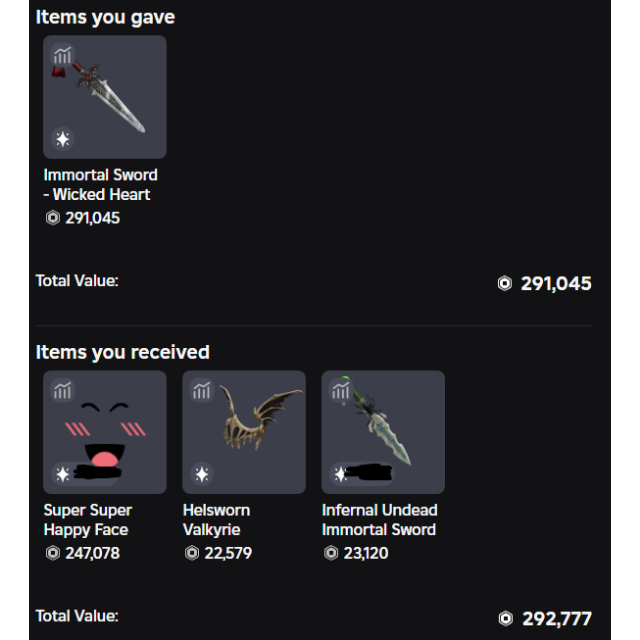This screenshot has height=640, width=640.
Task: Click the chart icon on Infernal Undead Immortal Sword
Action: click(x=341, y=390)
